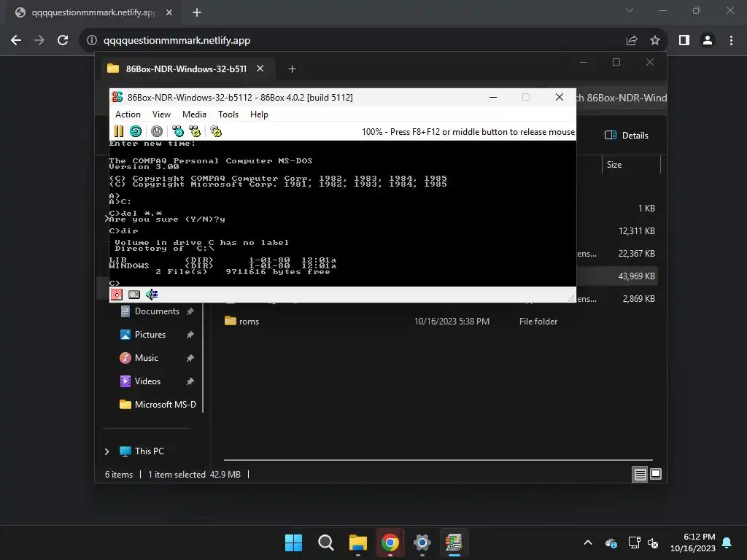This screenshot has width=747, height=560.
Task: Open the taskbar clock and date
Action: [x=693, y=542]
